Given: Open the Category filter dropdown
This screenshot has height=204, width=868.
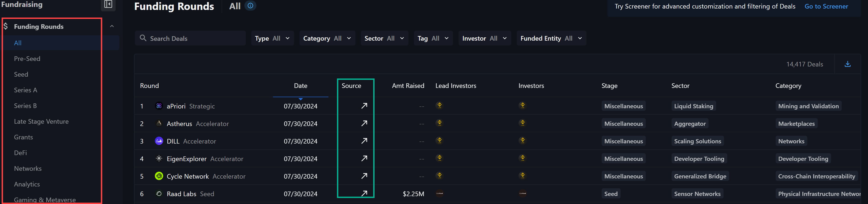Looking at the screenshot, I should pyautogui.click(x=327, y=38).
